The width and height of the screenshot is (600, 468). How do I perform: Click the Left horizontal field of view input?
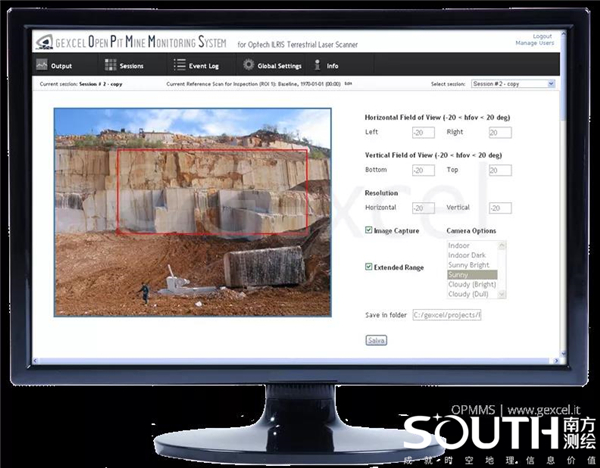click(x=422, y=132)
